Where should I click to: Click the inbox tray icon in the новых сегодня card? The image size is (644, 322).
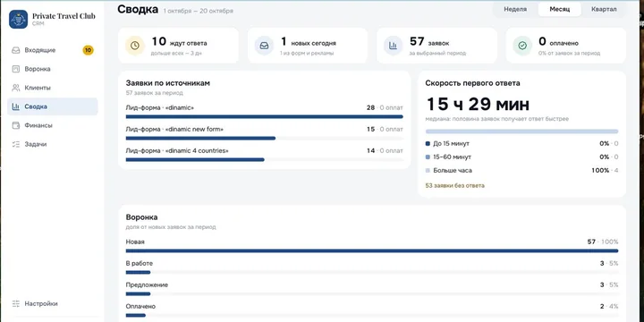click(264, 46)
